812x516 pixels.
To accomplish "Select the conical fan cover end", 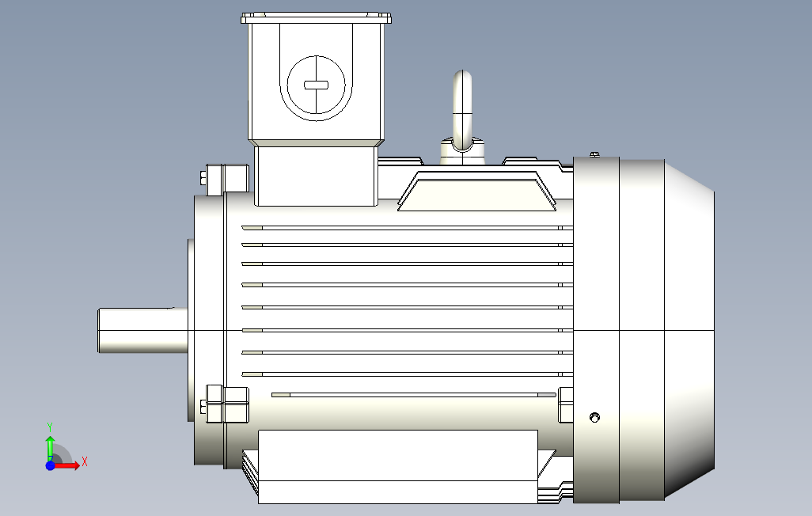I will pos(690,330).
